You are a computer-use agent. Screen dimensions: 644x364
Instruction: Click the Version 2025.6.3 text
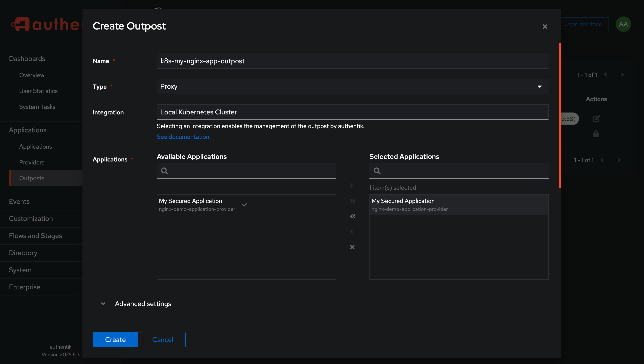(60, 355)
